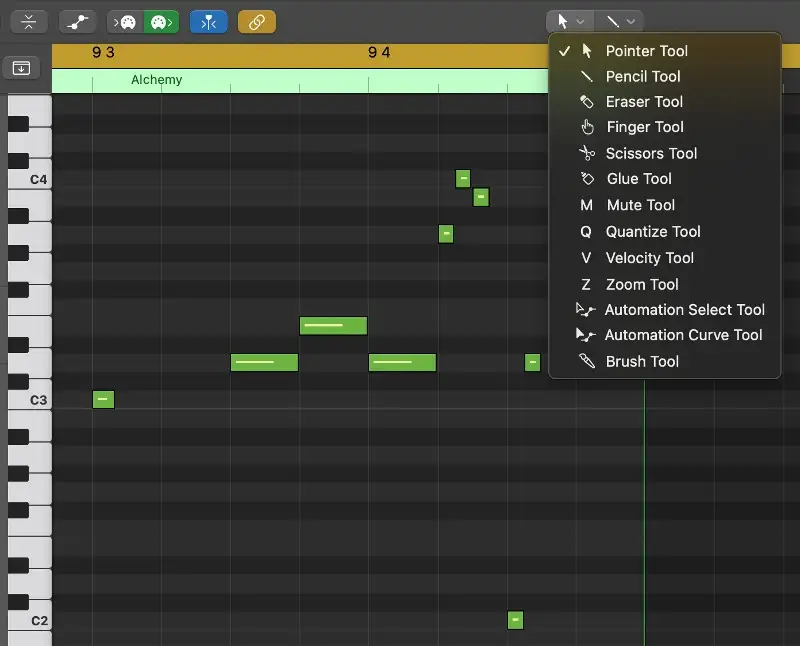
Task: Choose Velocity Tool from the menu
Action: pyautogui.click(x=649, y=257)
